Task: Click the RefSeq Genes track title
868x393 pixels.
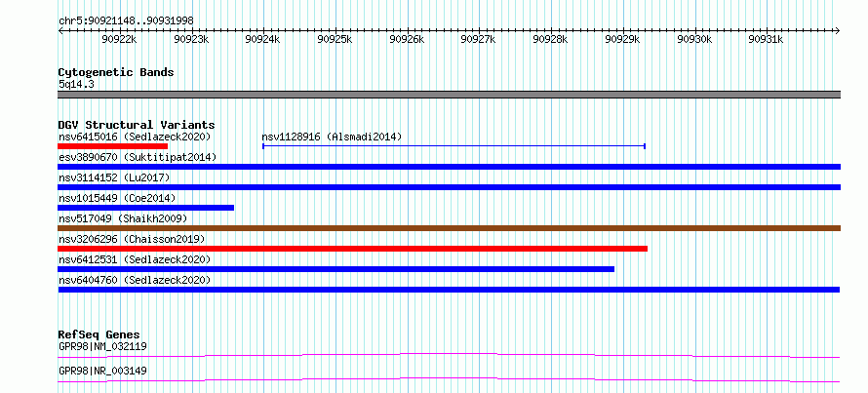Action: pos(99,334)
